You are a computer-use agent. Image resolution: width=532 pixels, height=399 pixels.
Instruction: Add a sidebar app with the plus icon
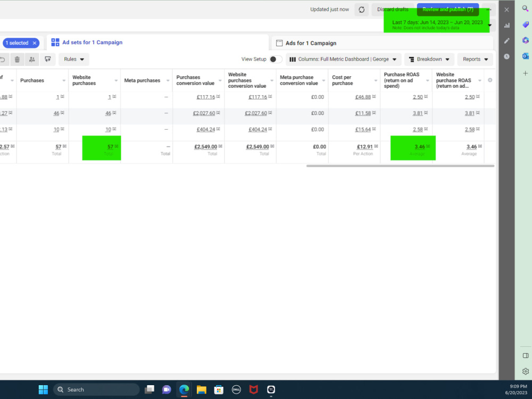525,73
